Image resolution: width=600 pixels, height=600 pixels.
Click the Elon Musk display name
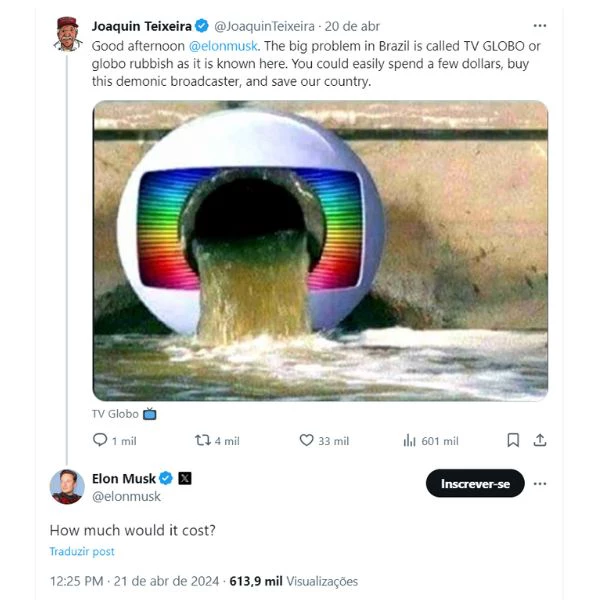[x=124, y=478]
